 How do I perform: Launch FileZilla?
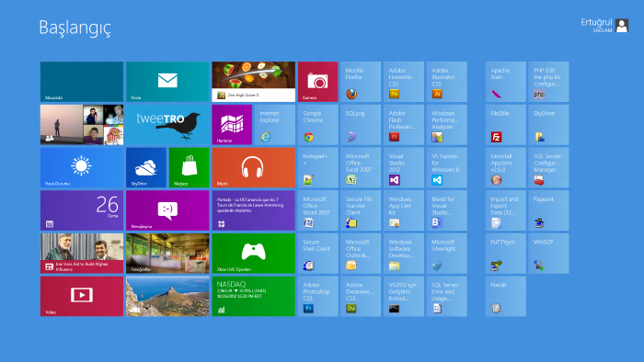(506, 125)
